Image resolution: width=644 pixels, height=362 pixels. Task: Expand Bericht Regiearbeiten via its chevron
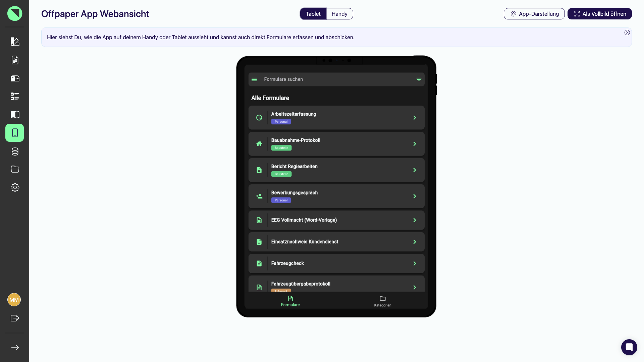415,170
